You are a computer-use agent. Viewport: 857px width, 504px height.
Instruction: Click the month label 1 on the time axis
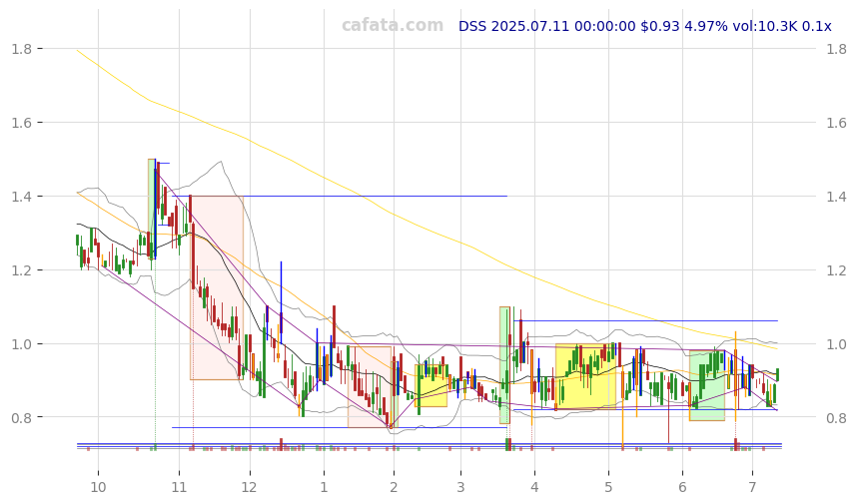[x=324, y=487]
